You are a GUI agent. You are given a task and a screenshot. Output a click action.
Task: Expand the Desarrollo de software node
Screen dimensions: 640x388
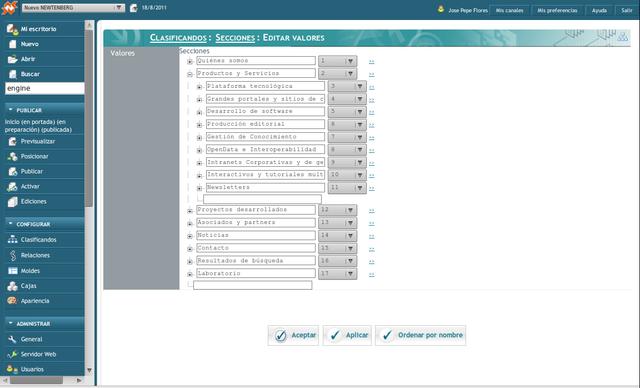pos(199,112)
